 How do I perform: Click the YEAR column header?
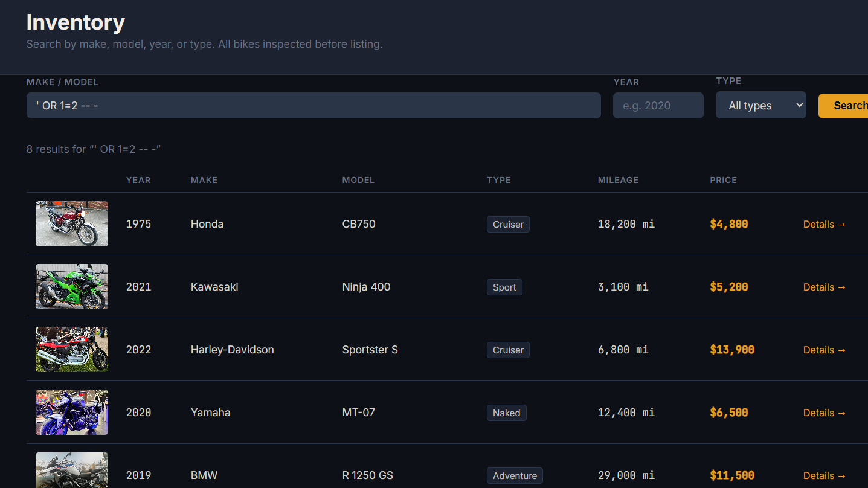138,180
